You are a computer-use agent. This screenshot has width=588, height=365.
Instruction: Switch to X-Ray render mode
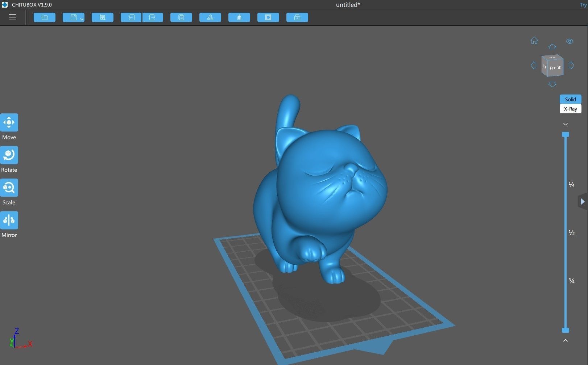570,109
